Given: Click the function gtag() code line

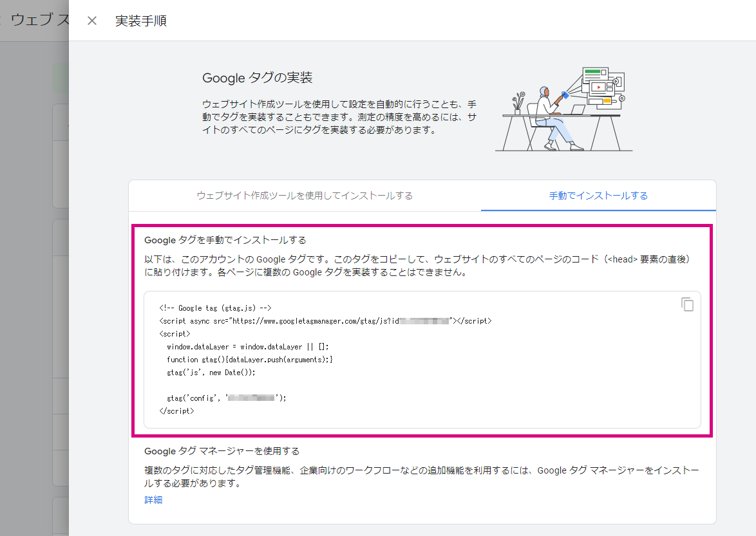Looking at the screenshot, I should pyautogui.click(x=250, y=360).
